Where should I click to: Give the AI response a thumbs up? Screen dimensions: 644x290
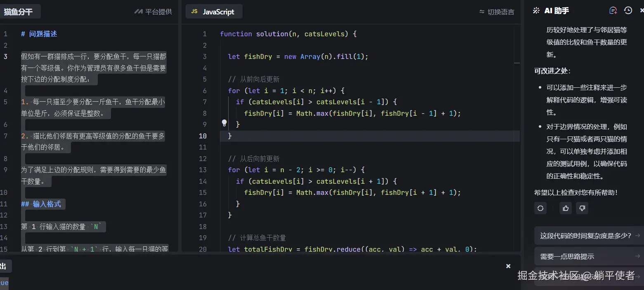pos(565,208)
